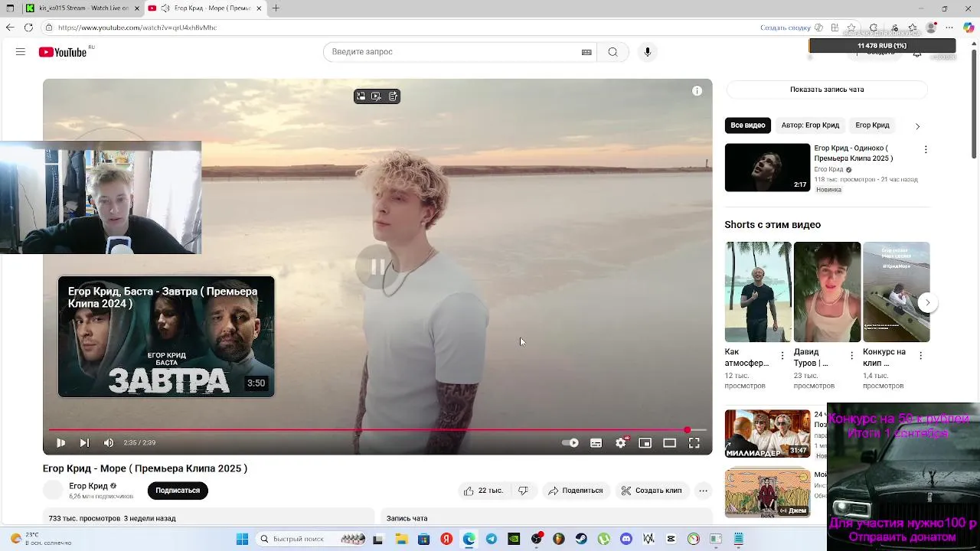Image resolution: width=980 pixels, height=551 pixels.
Task: Open the YouTube guide hamburger menu
Action: pos(21,52)
